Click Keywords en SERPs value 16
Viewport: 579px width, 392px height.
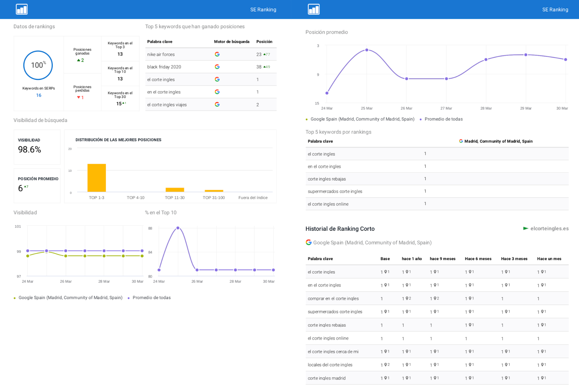coord(39,95)
